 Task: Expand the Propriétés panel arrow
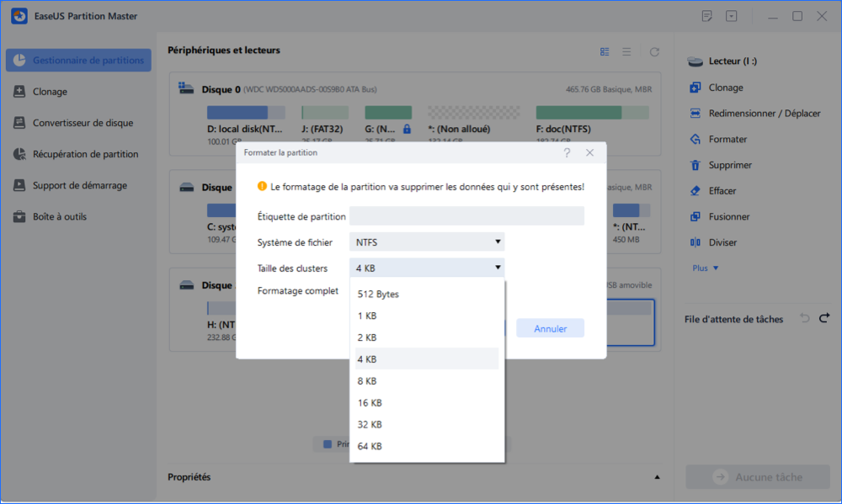657,477
